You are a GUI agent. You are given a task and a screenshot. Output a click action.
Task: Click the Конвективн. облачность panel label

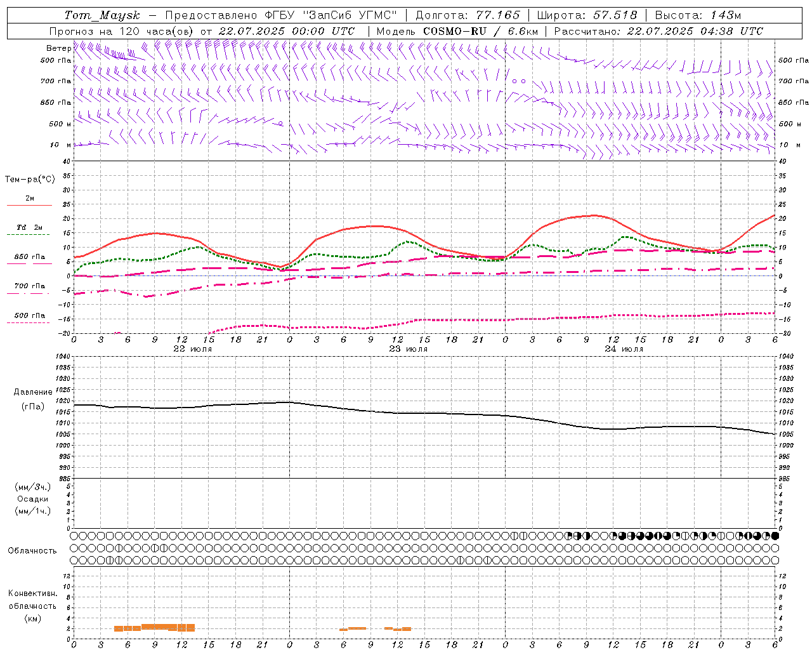(32, 599)
